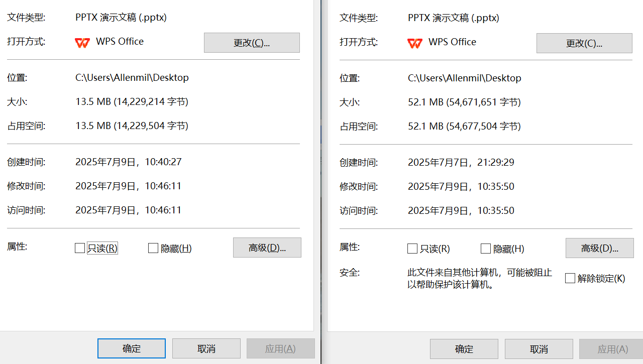Screen dimensions: 643x364
Task: Click the size value 52.1 MB (54,671,651 字节)
Action: (464, 102)
